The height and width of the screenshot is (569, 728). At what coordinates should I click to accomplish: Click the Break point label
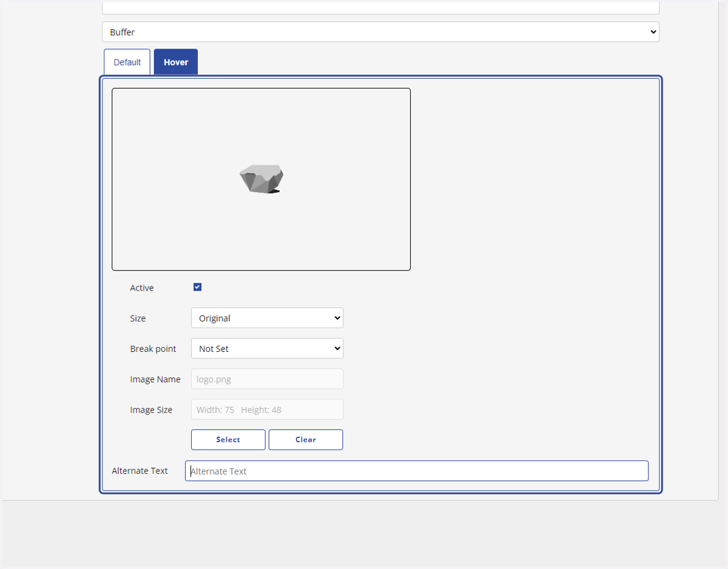coord(153,349)
